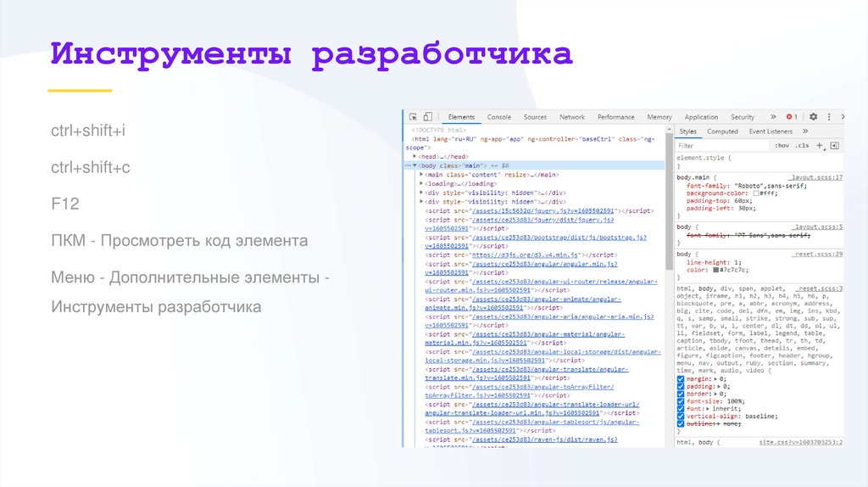Expand the margin shorthand value triangle
The width and height of the screenshot is (868, 487).
click(x=715, y=379)
